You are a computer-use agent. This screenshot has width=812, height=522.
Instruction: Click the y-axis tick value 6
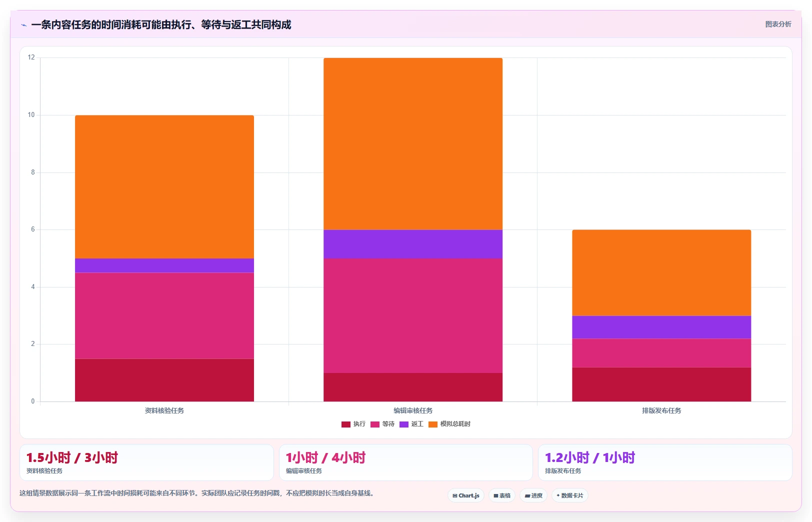[x=33, y=229]
